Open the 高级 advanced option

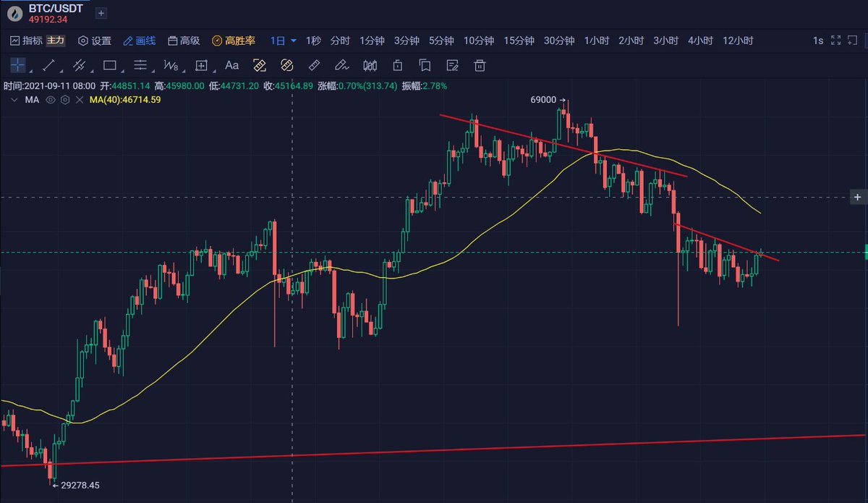[184, 41]
